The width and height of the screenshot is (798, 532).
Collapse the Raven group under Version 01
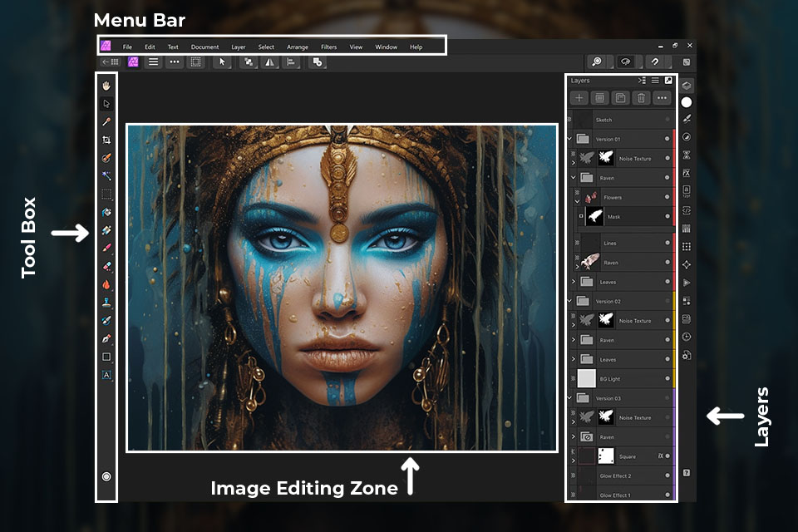pyautogui.click(x=574, y=178)
